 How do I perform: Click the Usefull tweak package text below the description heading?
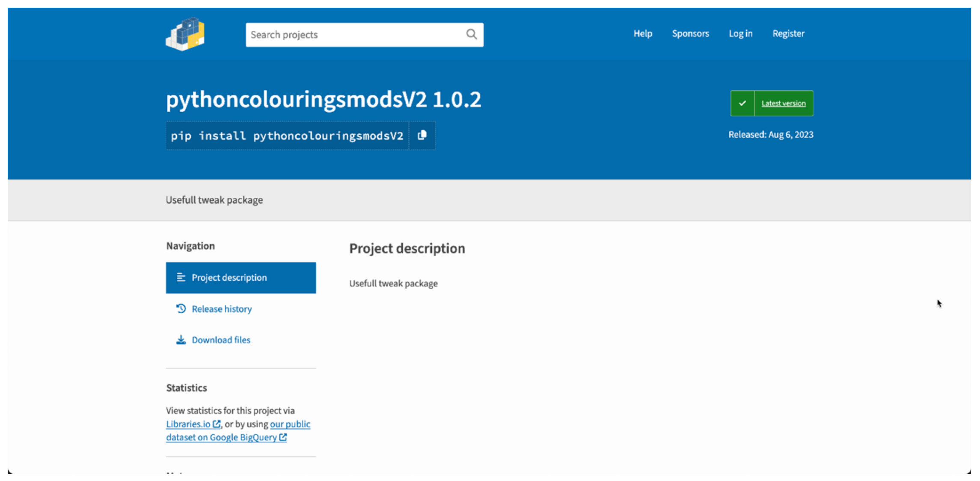[393, 283]
